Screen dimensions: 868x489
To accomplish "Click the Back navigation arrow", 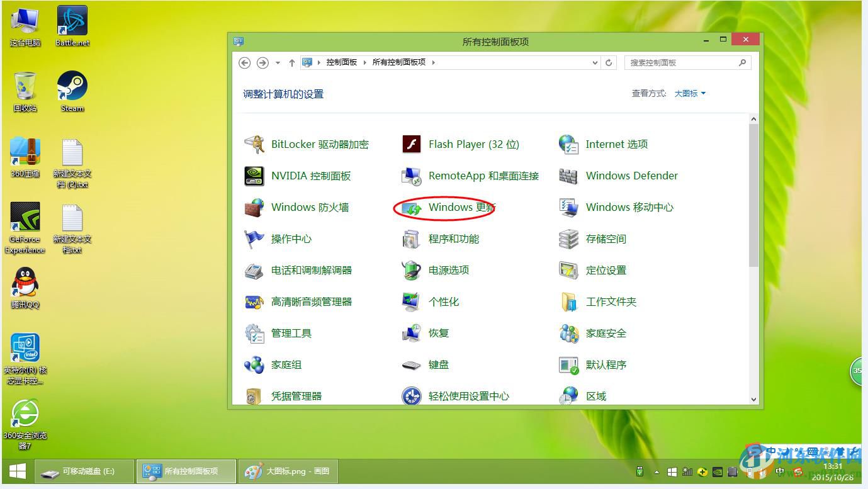I will pyautogui.click(x=245, y=62).
